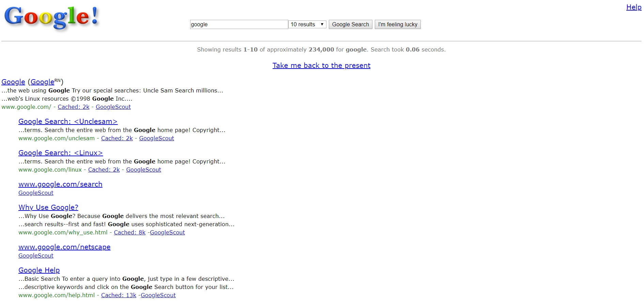Open Cached: 2k for www.google.com/
This screenshot has width=644, height=305.
[74, 107]
